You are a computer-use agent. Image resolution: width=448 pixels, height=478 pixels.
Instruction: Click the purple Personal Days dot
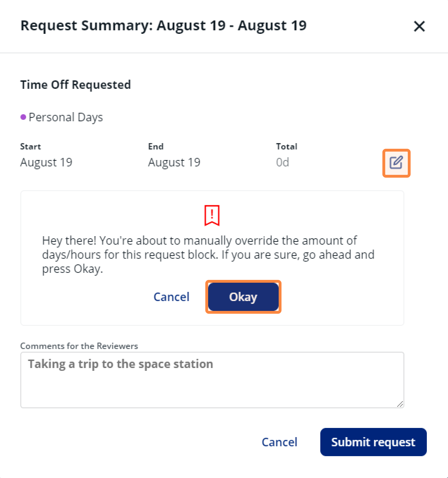point(23,117)
